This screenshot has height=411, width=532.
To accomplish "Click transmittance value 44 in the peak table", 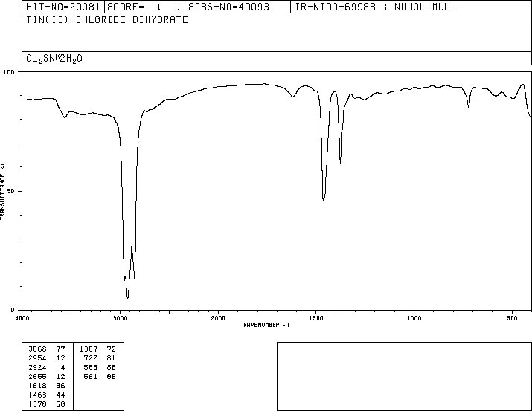I will [x=60, y=395].
